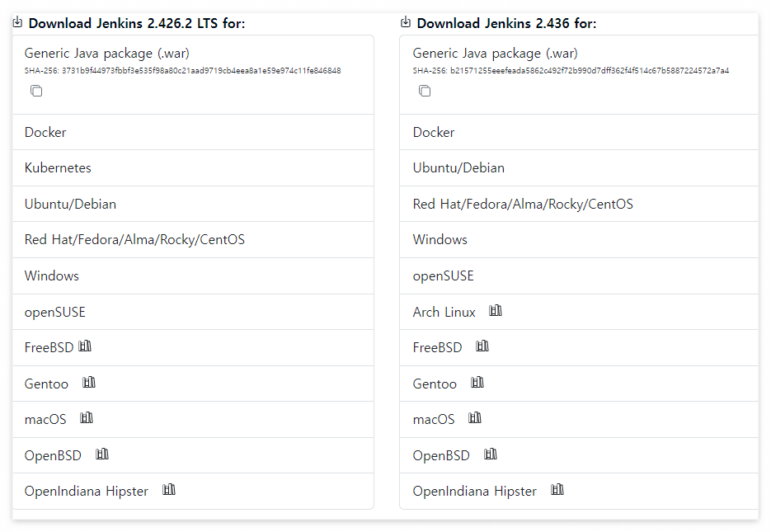Select Docker under Jenkins 2.426.2 LTS
771x532 pixels.
193,132
